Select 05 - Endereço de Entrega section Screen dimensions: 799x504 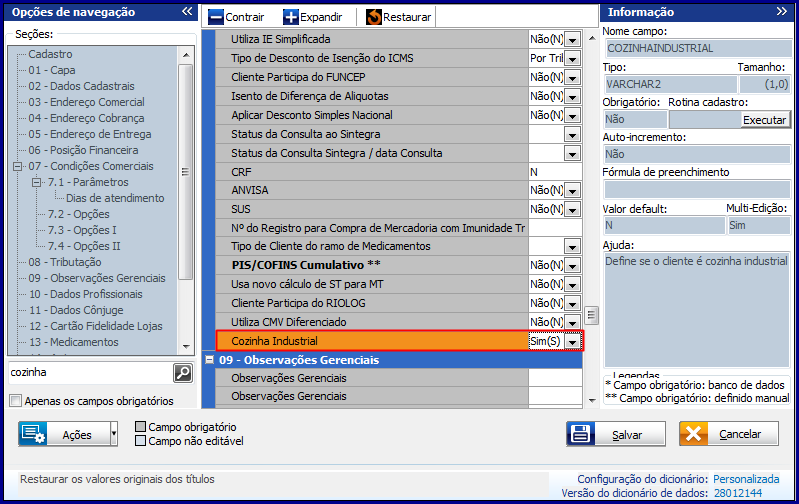click(90, 134)
